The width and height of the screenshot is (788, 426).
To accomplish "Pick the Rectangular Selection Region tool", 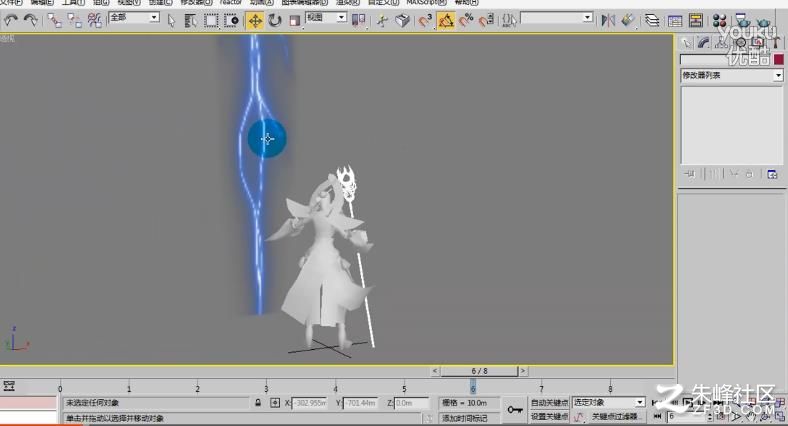I will pyautogui.click(x=211, y=21).
